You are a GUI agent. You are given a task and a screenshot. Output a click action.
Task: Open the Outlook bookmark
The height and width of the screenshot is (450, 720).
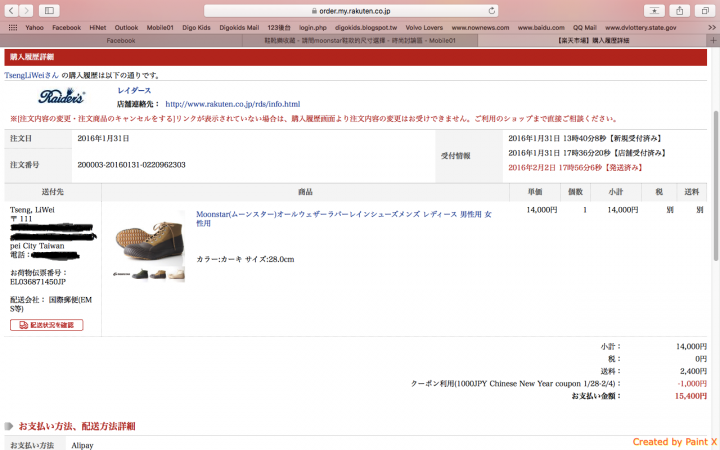coord(126,28)
